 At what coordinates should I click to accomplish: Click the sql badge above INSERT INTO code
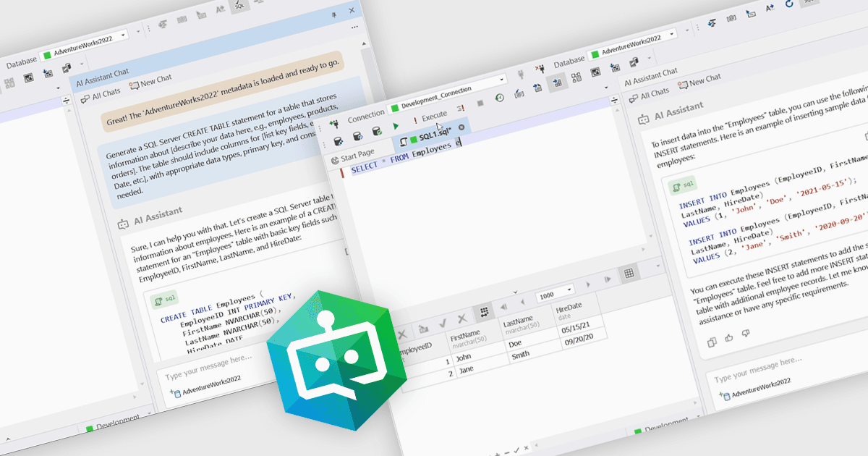point(684,185)
